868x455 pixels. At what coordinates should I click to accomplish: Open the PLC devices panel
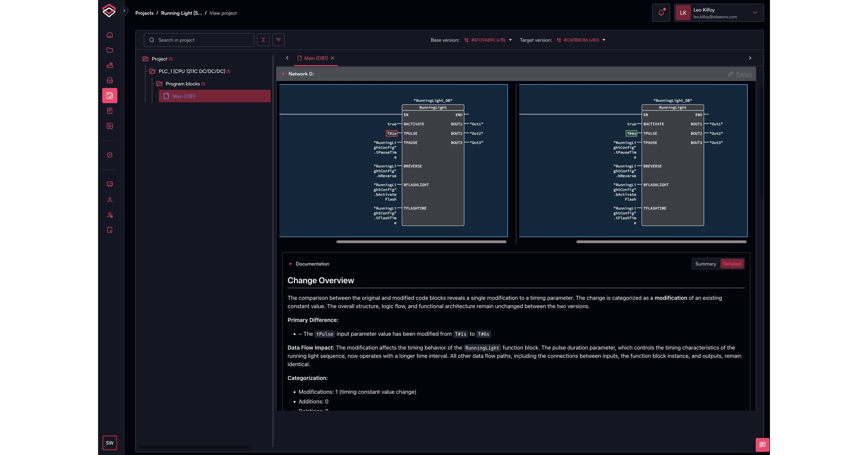pos(110,65)
